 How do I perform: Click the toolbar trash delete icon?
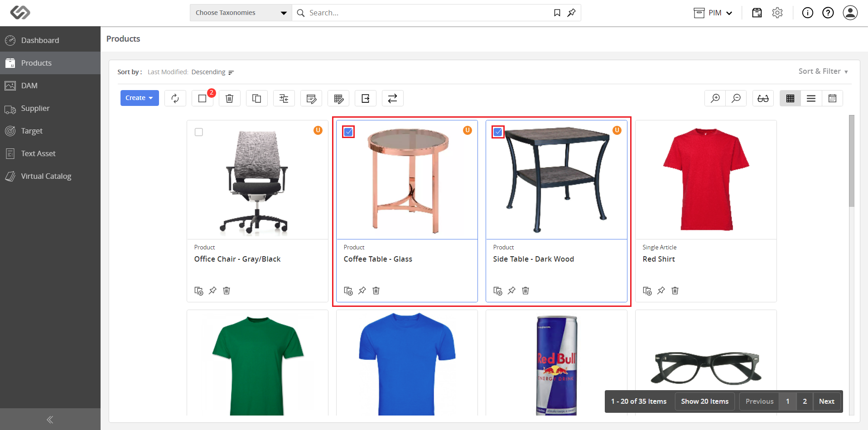pos(230,98)
